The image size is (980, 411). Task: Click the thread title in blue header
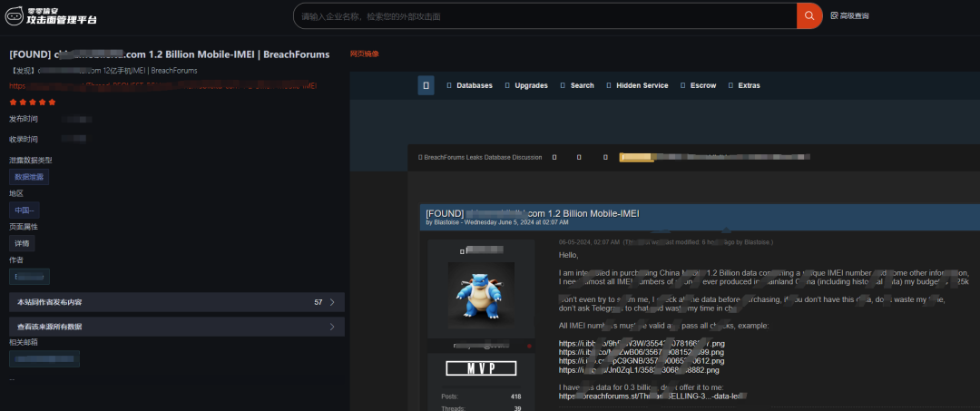(533, 213)
